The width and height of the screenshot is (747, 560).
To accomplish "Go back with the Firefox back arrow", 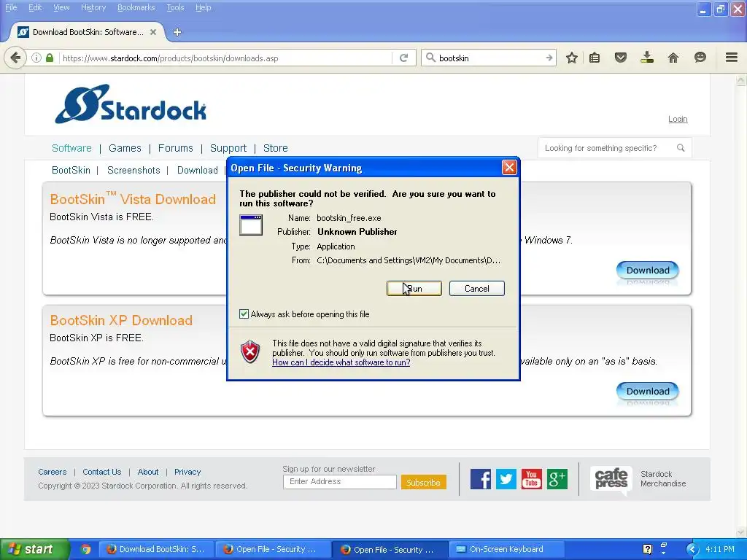I will [x=15, y=58].
